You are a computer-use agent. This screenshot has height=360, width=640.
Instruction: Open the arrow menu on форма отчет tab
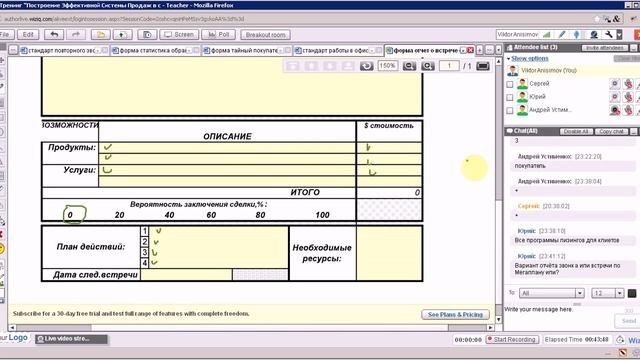point(463,50)
